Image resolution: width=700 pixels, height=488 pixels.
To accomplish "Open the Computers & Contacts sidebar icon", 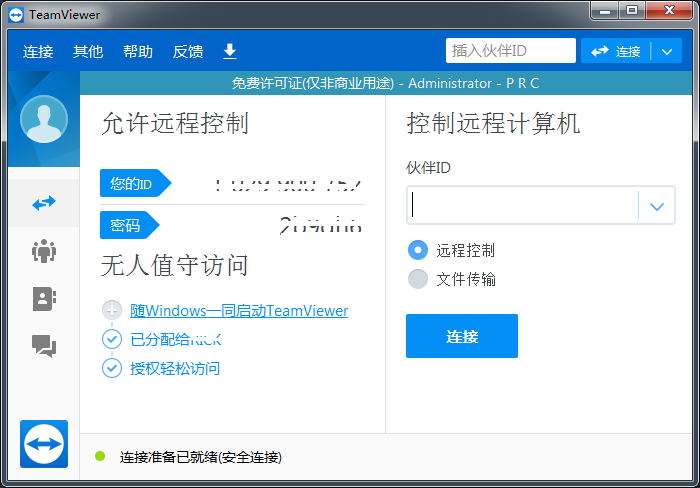I will coord(43,298).
